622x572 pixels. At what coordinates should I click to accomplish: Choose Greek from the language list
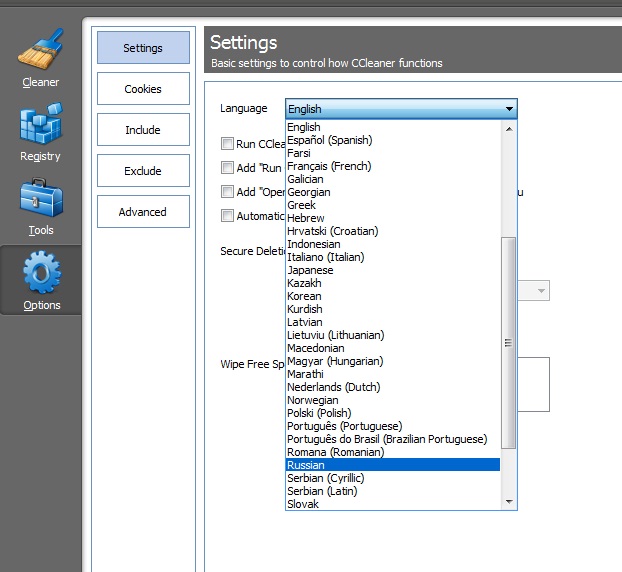pos(393,205)
